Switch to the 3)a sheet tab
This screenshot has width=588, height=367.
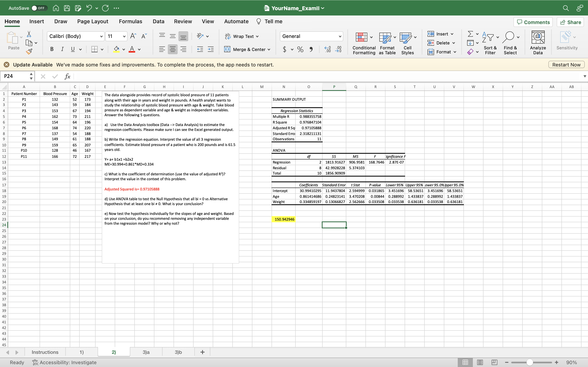(x=146, y=352)
